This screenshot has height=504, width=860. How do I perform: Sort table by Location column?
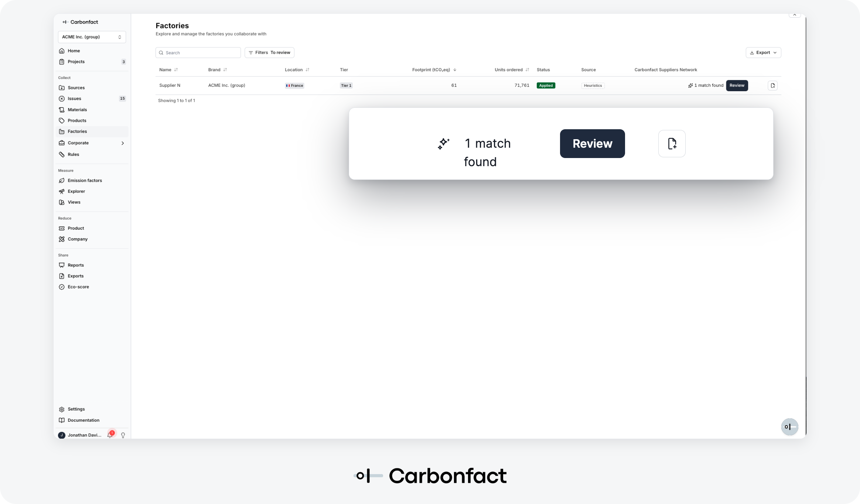297,70
